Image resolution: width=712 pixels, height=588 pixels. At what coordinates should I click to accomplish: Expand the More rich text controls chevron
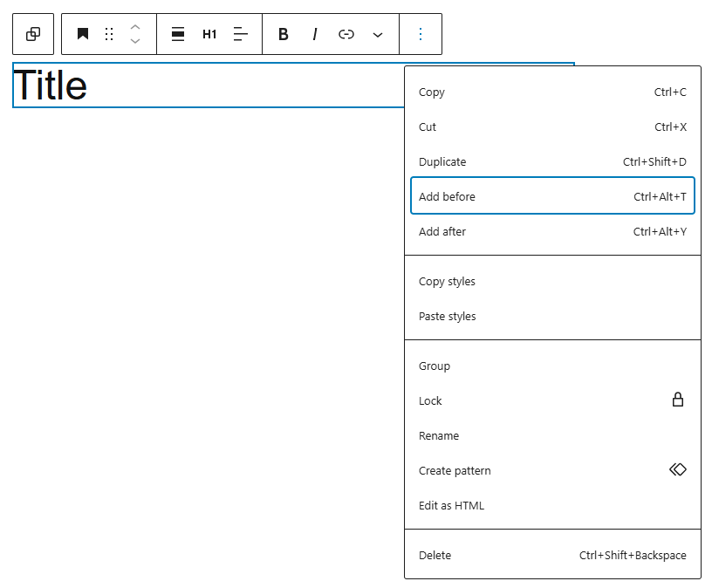(378, 34)
